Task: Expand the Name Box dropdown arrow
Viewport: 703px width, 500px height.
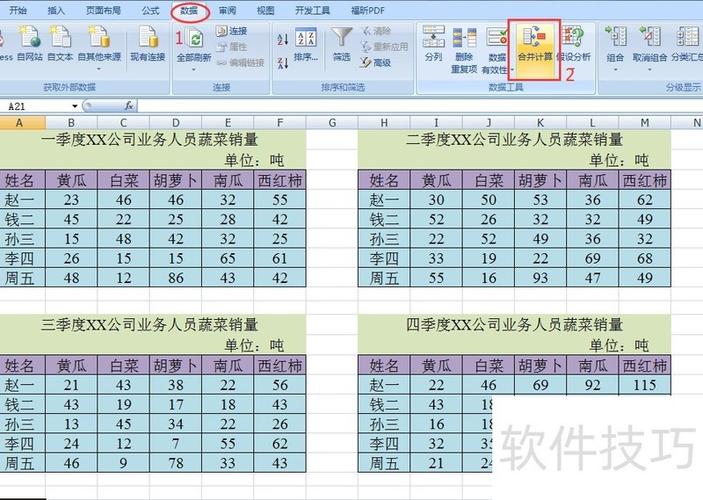Action: tap(75, 106)
